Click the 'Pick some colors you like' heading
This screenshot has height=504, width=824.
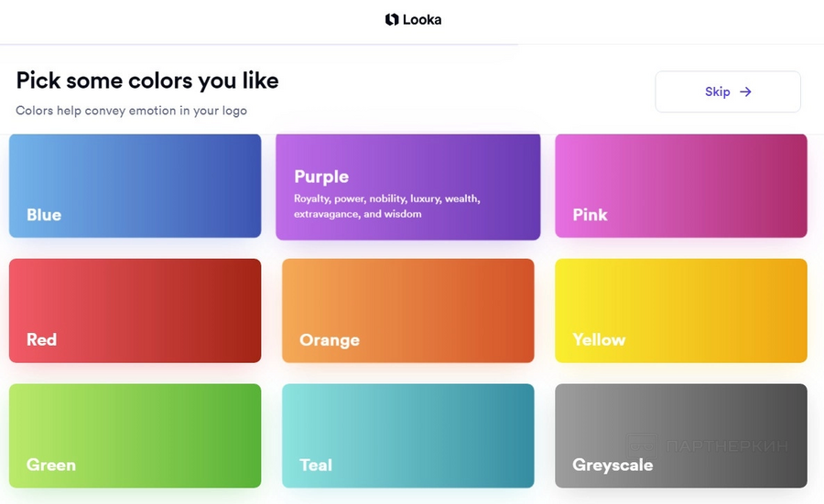pyautogui.click(x=147, y=80)
